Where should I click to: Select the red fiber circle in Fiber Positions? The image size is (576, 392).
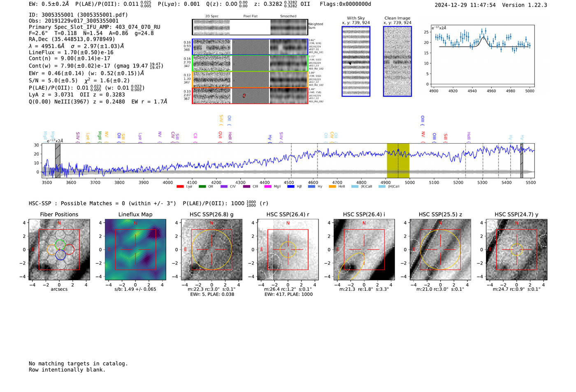[69, 249]
